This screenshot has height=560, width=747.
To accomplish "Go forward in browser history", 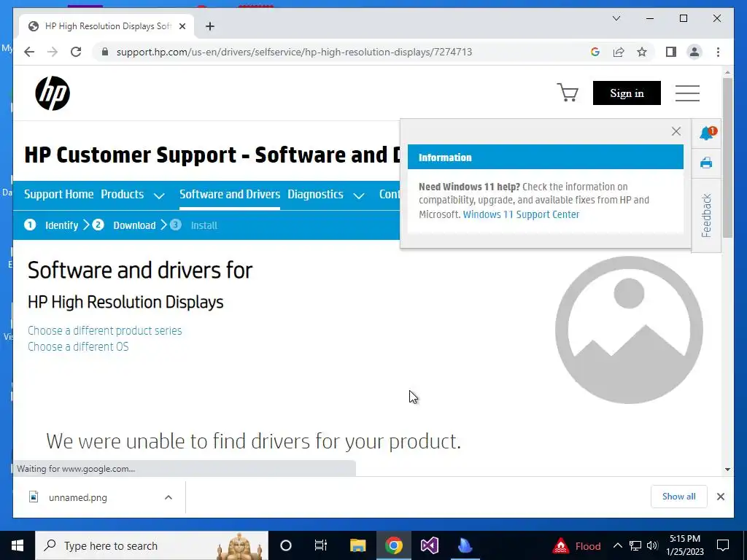I will [x=53, y=52].
